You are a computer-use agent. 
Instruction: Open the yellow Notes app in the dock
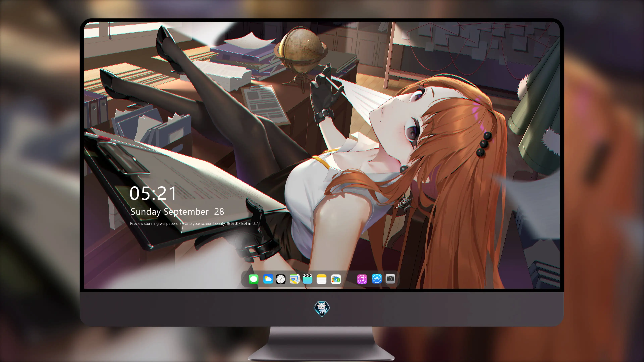(x=321, y=279)
